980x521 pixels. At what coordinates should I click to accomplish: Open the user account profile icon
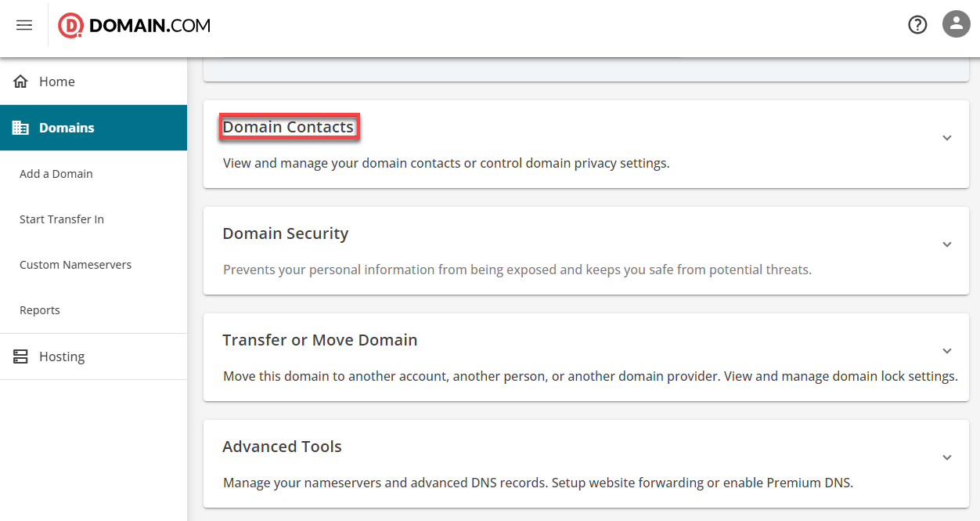[956, 24]
